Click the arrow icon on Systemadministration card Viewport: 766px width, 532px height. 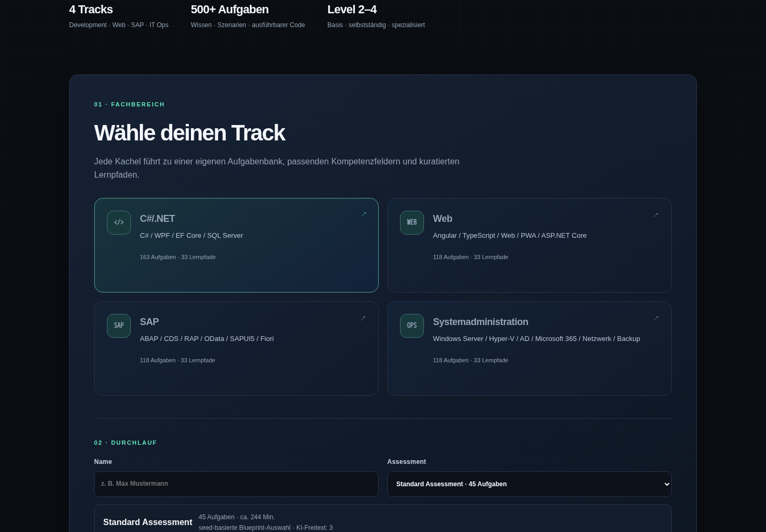656,318
